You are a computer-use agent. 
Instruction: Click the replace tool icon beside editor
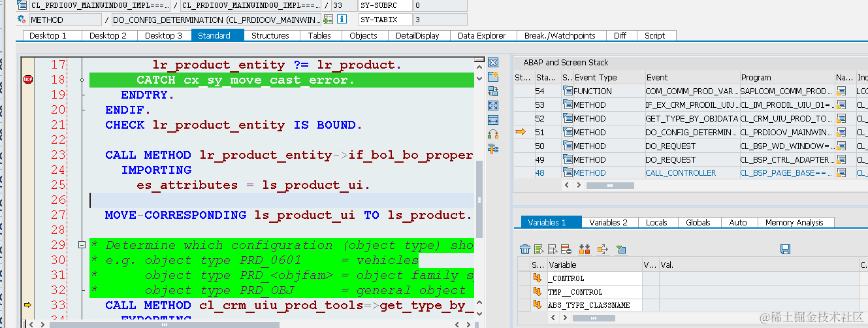click(493, 91)
